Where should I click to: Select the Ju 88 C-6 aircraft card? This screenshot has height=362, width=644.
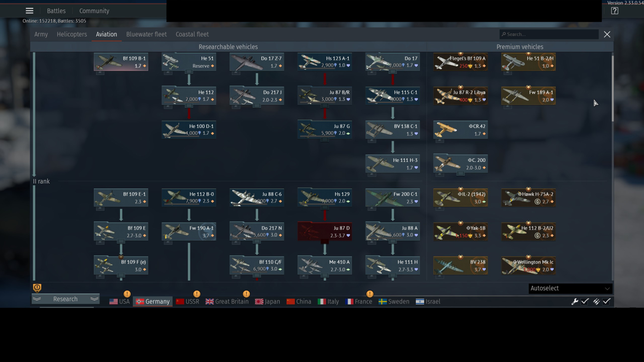257,198
